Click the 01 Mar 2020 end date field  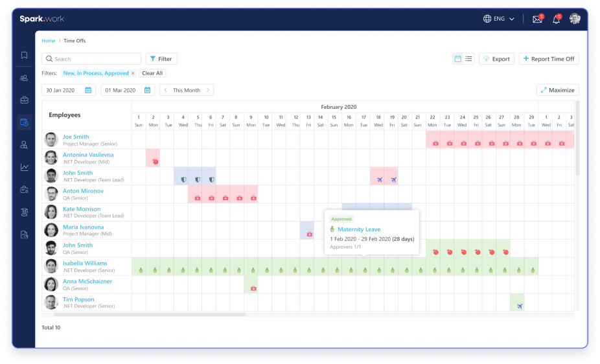[x=128, y=90]
